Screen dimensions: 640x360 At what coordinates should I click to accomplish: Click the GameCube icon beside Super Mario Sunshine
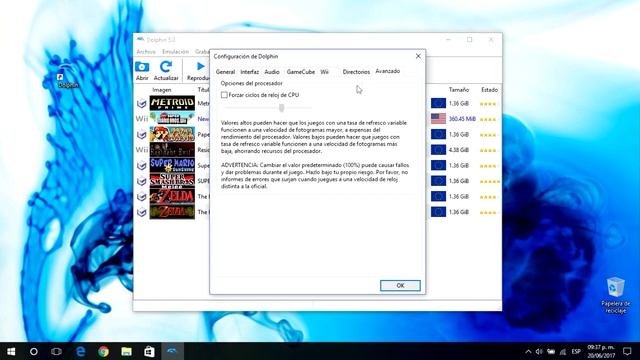tap(142, 165)
